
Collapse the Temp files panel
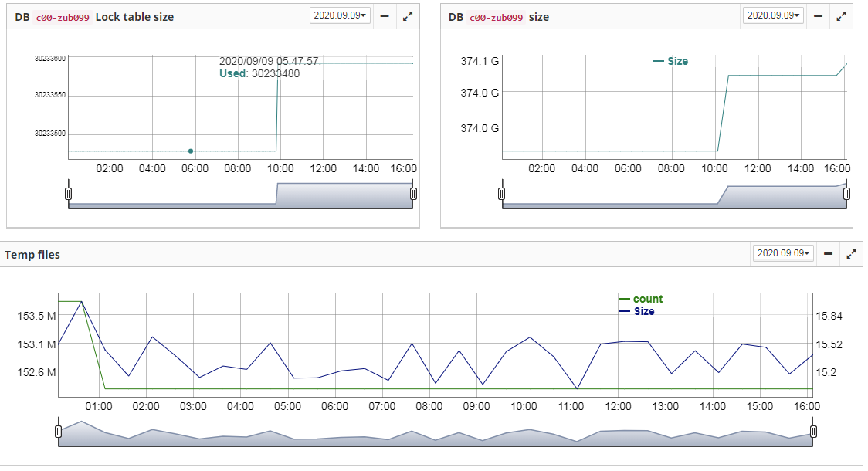coord(829,253)
